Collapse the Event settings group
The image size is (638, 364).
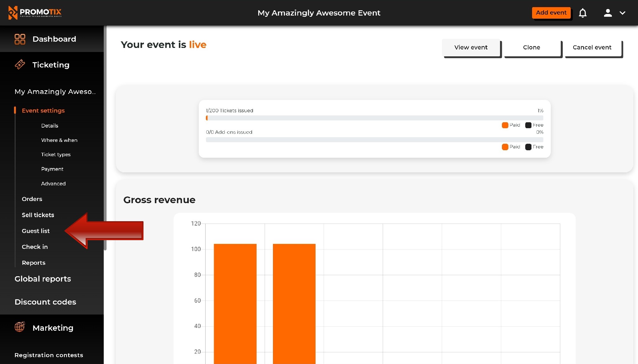[43, 110]
